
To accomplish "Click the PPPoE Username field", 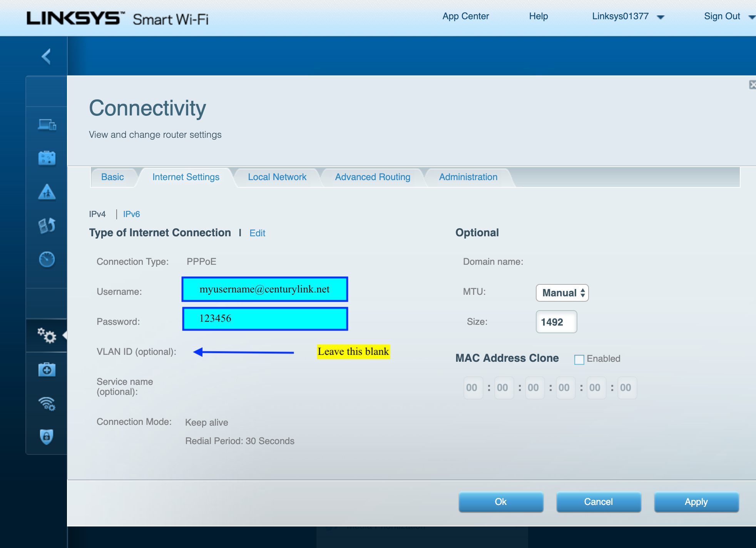I will (x=264, y=289).
